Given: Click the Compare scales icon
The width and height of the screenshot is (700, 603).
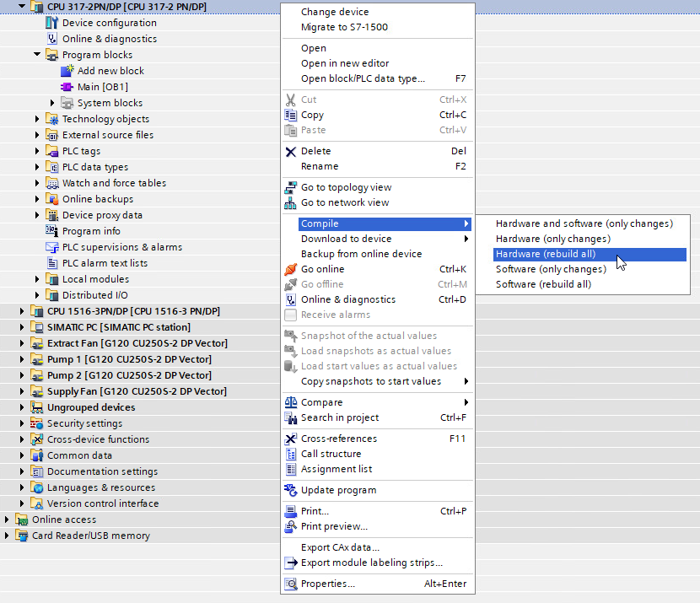Looking at the screenshot, I should point(291,402).
